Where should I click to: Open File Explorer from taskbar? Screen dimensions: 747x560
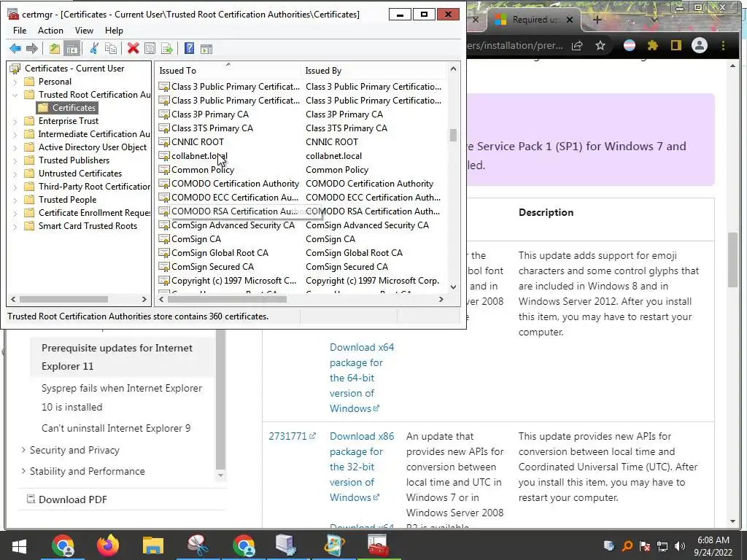[153, 546]
